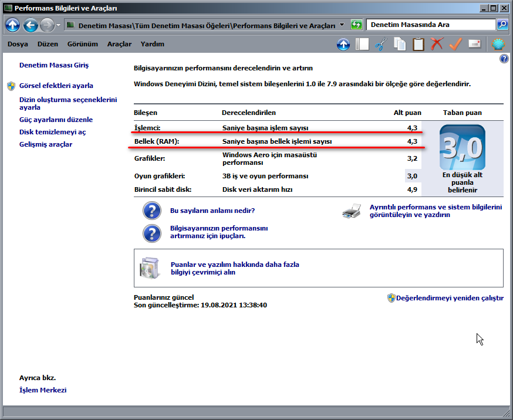Click the address bar path text
Viewport: 513px width, 420px height.
tap(207, 25)
